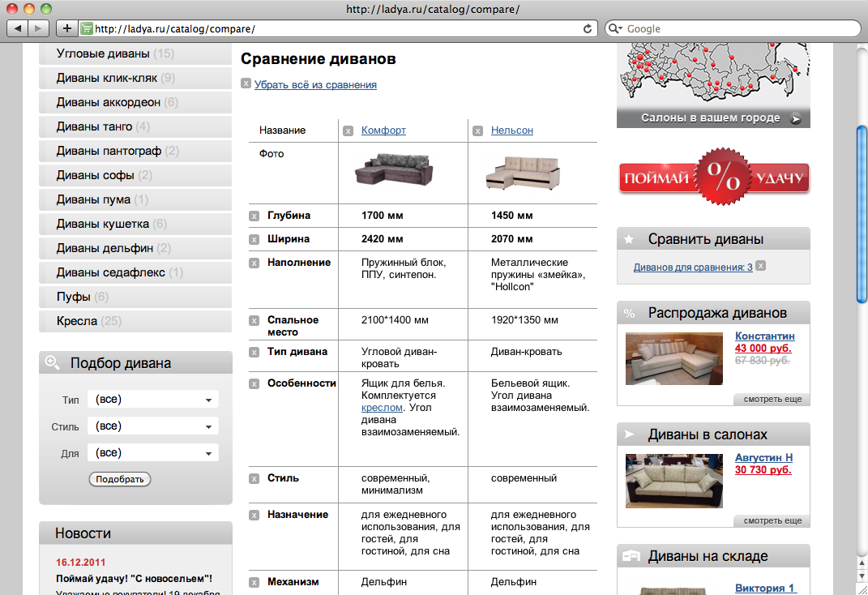Click the percent icon beside Распродажа диванов
This screenshot has height=595, width=868.
[x=630, y=313]
